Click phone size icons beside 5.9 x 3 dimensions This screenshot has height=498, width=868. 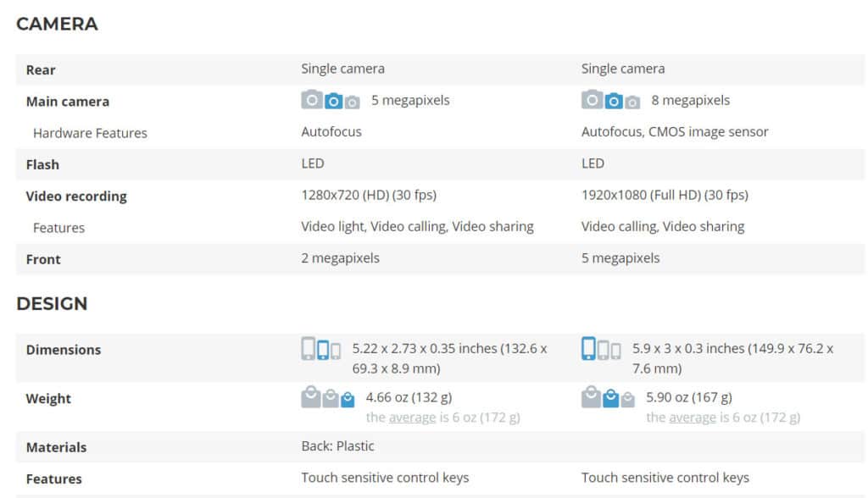601,349
